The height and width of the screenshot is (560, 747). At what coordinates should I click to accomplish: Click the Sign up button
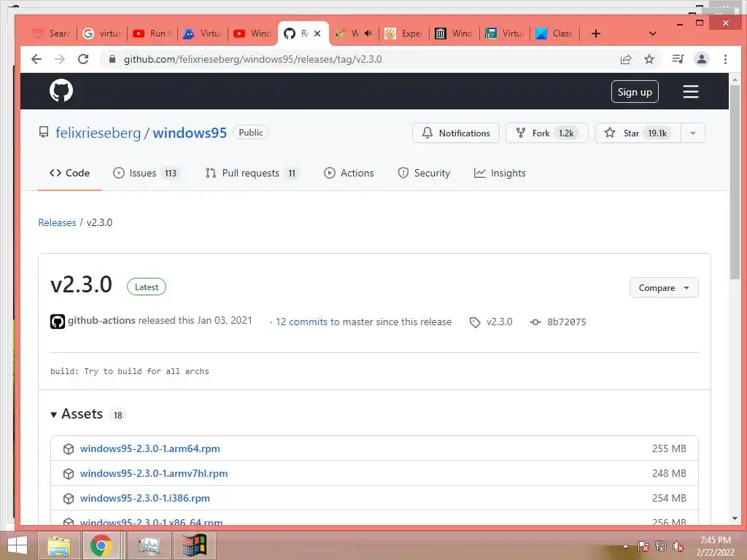635,92
